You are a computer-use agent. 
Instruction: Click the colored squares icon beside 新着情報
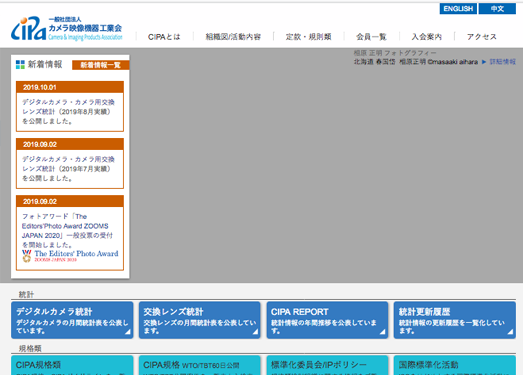(20, 64)
